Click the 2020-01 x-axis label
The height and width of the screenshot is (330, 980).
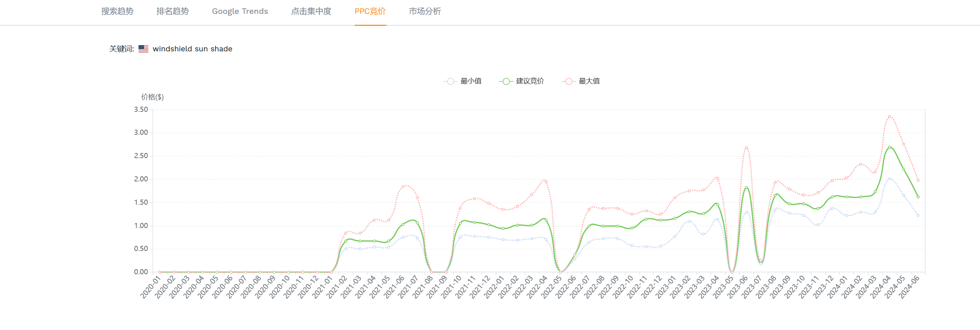point(150,287)
